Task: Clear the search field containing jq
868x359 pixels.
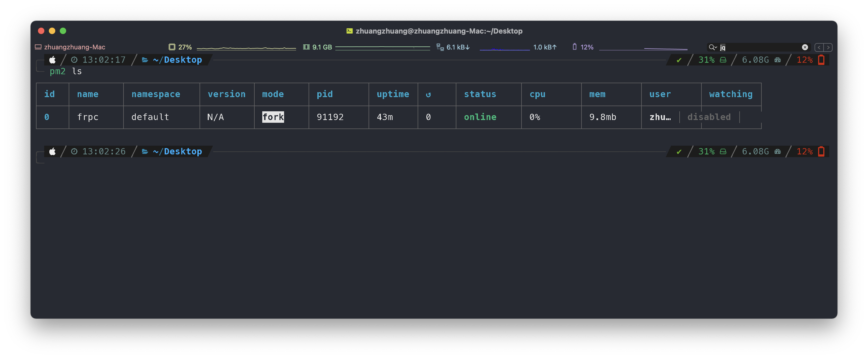Action: pos(805,47)
